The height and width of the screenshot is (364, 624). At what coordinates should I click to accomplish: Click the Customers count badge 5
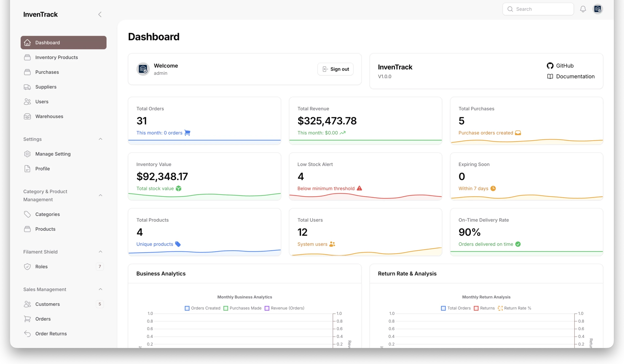pos(100,304)
